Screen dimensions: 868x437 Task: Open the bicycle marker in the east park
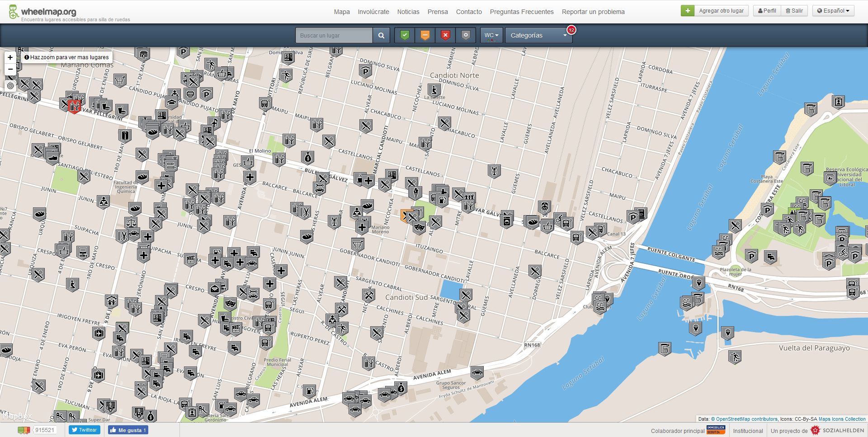843,253
